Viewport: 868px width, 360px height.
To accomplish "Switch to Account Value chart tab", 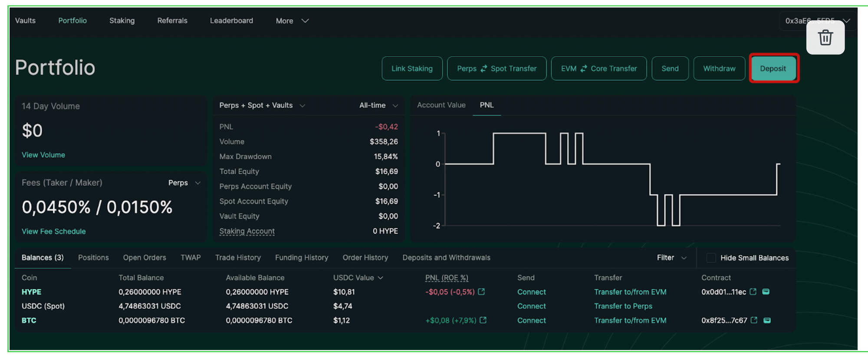I will click(441, 105).
